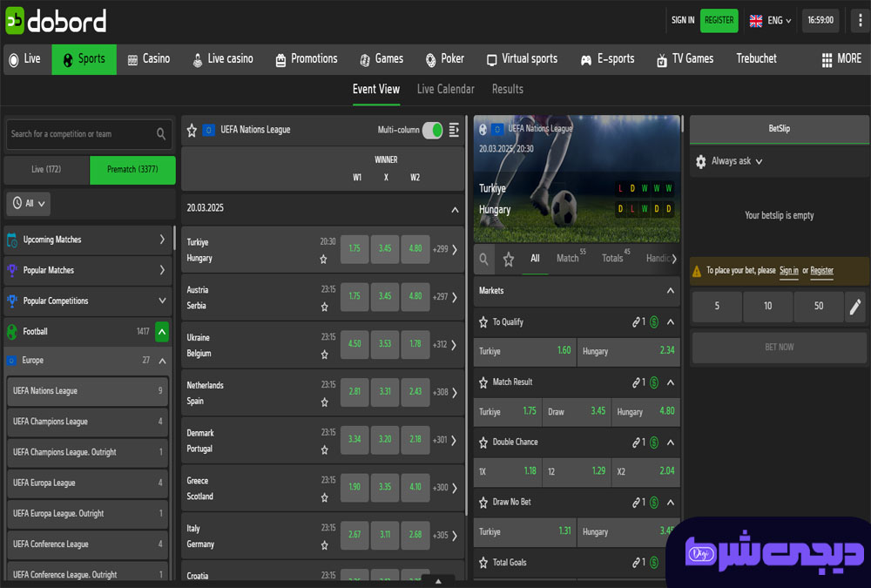871x588 pixels.
Task: Select the 1.75 odds for Turkiye W1
Action: click(354, 248)
